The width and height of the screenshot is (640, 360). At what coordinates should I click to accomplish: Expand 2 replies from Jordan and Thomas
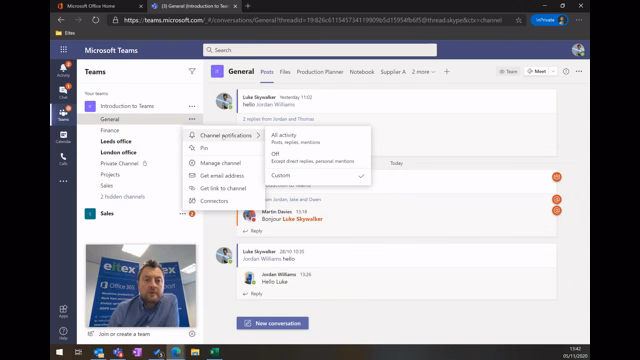[278, 119]
